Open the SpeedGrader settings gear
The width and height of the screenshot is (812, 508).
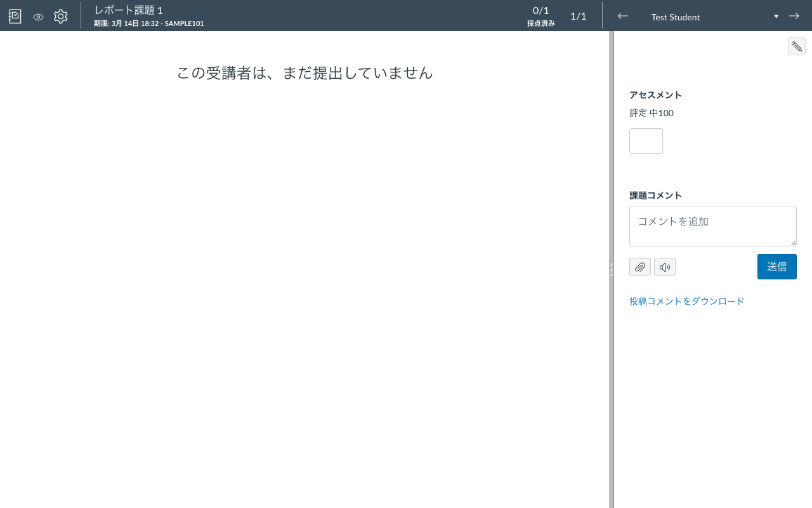point(60,16)
